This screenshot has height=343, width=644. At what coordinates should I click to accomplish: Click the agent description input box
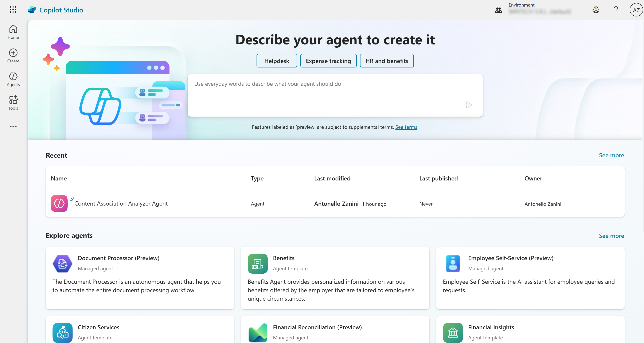point(335,95)
